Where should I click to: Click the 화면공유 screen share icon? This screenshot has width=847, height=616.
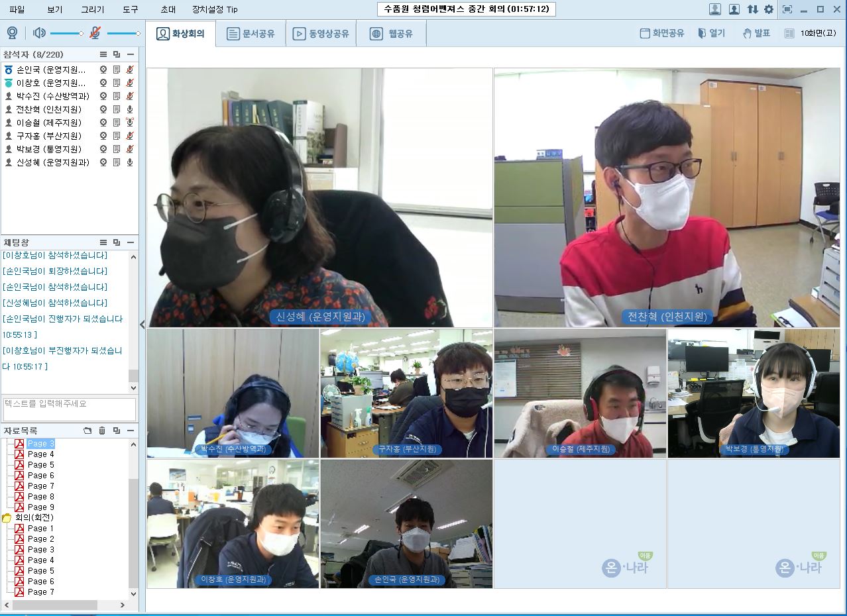click(644, 33)
